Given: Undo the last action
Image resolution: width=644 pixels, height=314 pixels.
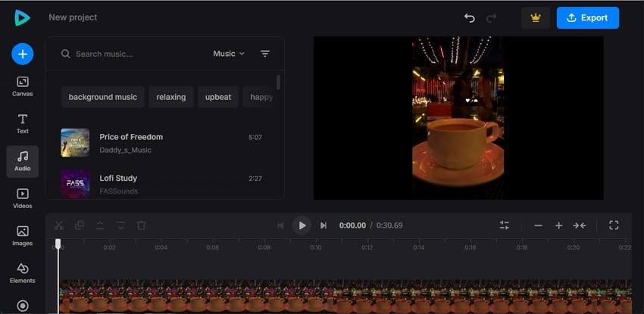Looking at the screenshot, I should click(470, 18).
